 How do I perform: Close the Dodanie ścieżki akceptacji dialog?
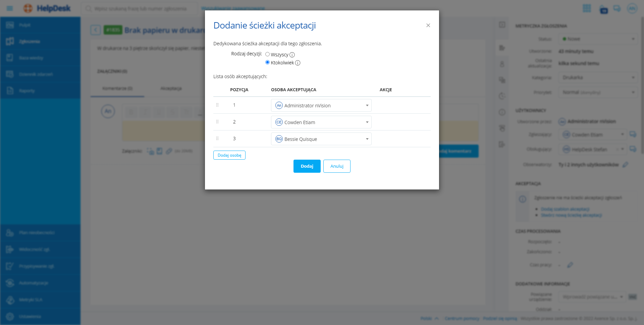coord(428,25)
